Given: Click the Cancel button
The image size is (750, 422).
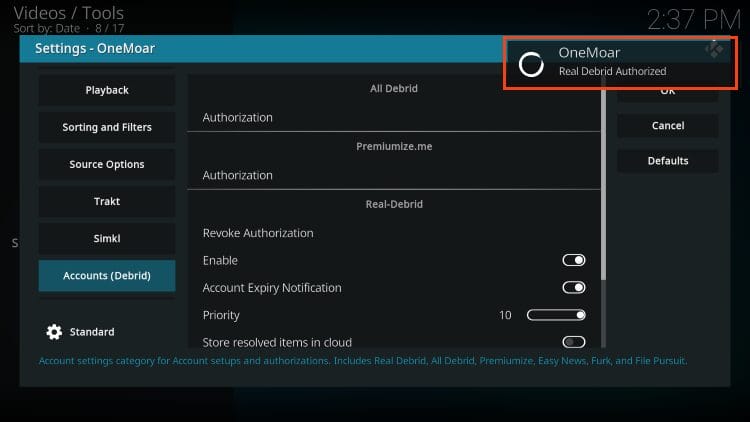Looking at the screenshot, I should point(668,126).
